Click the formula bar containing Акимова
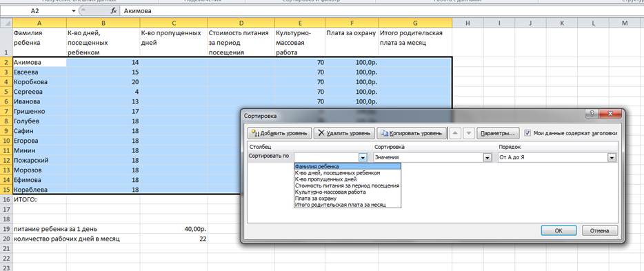Viewport: 644px width, 271px height. [x=381, y=11]
